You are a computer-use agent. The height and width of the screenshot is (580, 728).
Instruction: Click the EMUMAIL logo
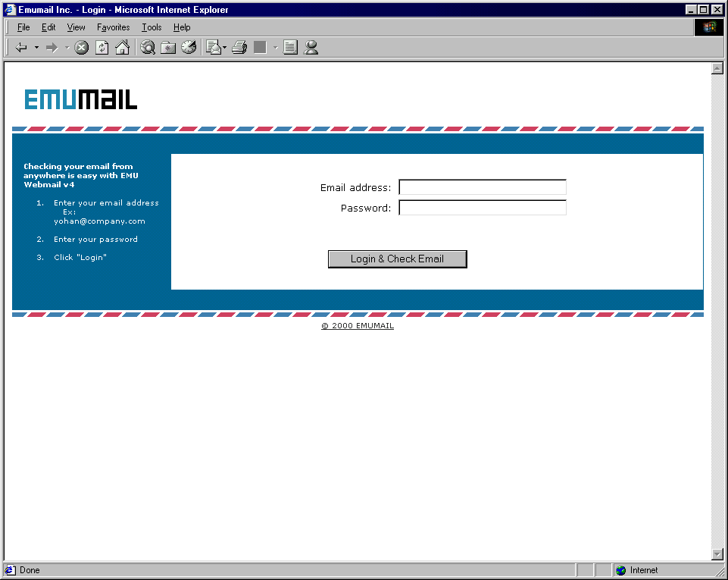point(81,99)
